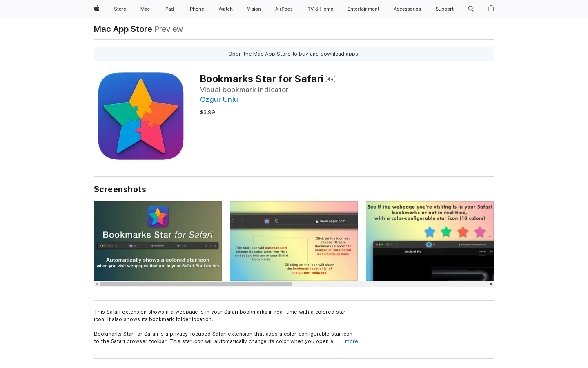588x368 pixels.
Task: Open the Store menu
Action: [120, 9]
